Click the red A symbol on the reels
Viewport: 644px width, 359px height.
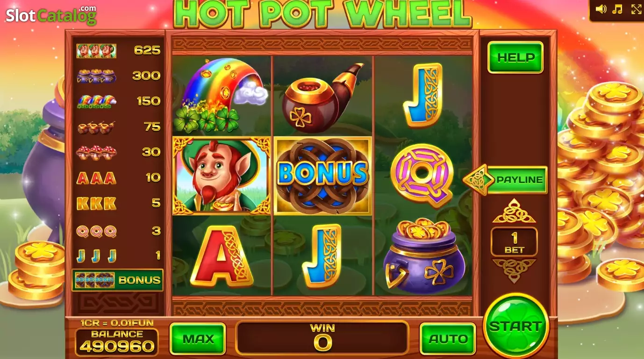[222, 256]
